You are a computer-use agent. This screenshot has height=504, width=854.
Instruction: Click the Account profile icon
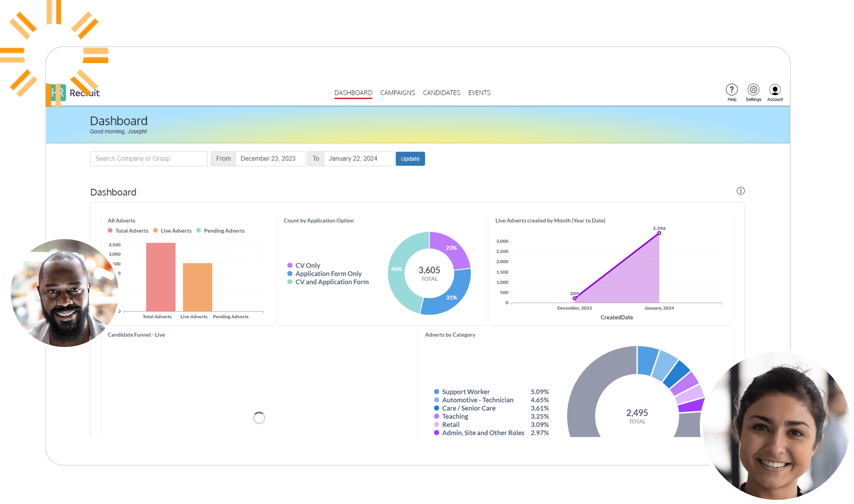point(775,90)
